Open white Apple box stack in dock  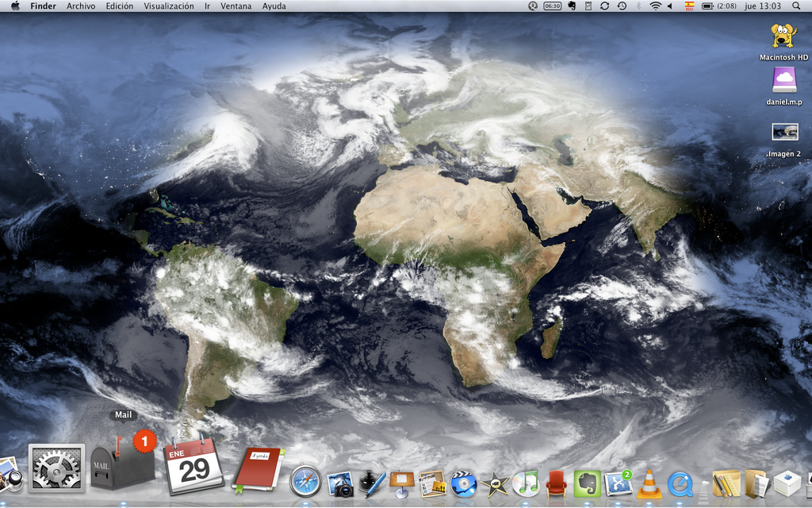pyautogui.click(x=787, y=483)
